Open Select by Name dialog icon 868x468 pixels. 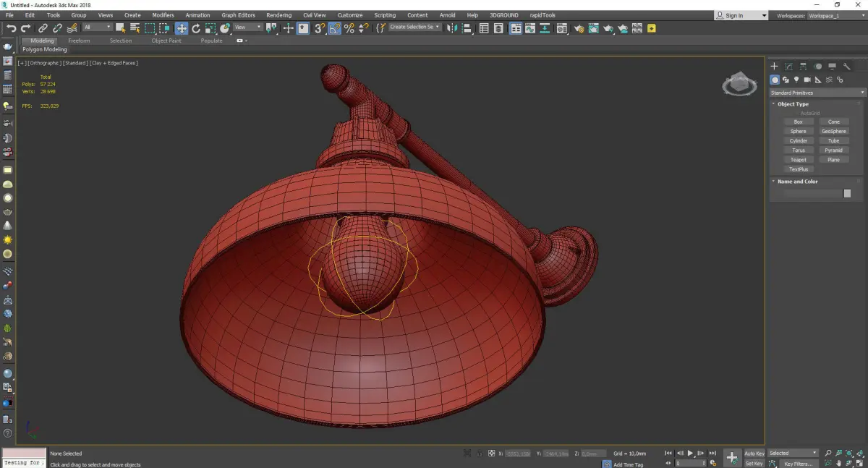135,28
